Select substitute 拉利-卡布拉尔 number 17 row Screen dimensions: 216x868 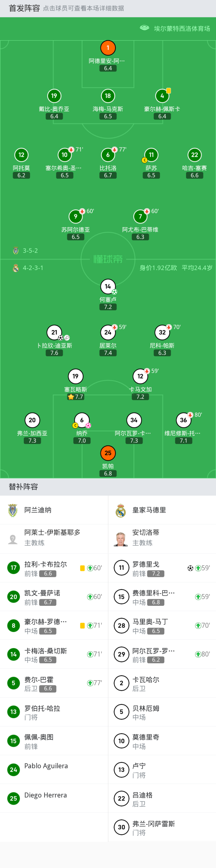(54, 568)
